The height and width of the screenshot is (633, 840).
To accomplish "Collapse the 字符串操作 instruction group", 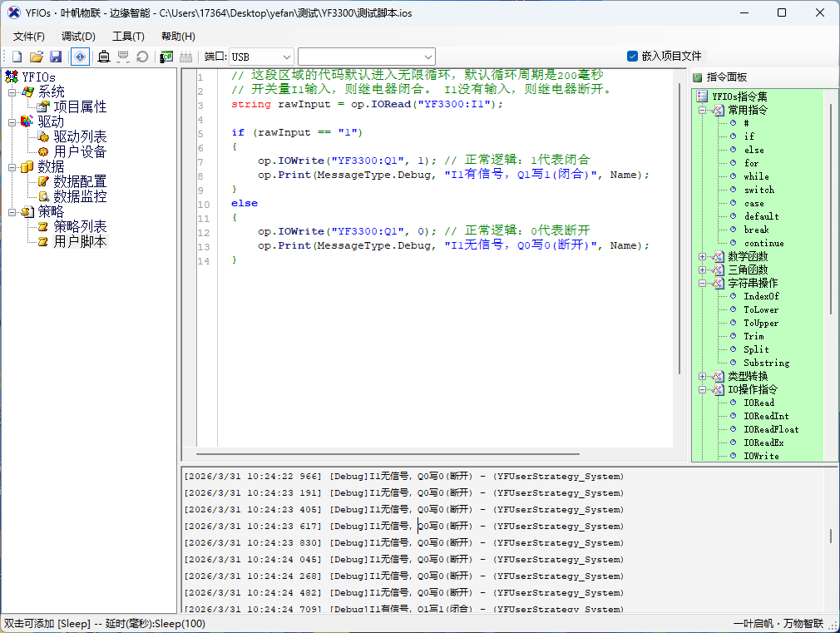I will point(703,283).
